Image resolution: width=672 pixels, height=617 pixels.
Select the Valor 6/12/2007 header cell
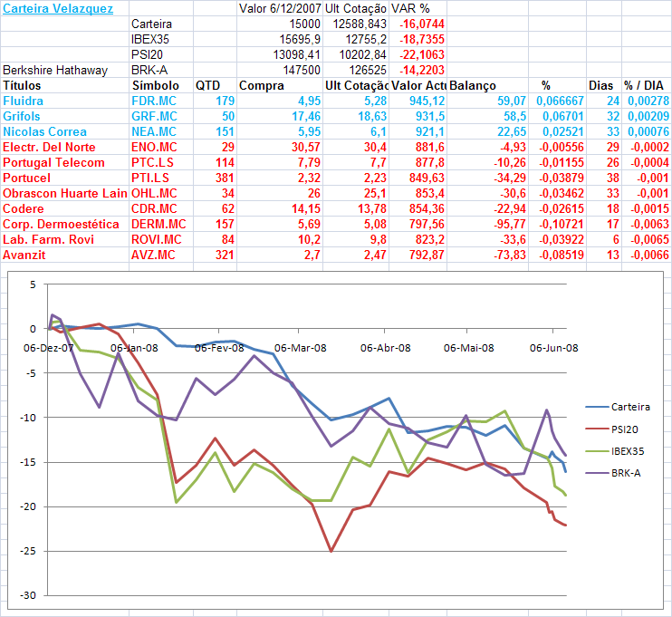point(280,8)
